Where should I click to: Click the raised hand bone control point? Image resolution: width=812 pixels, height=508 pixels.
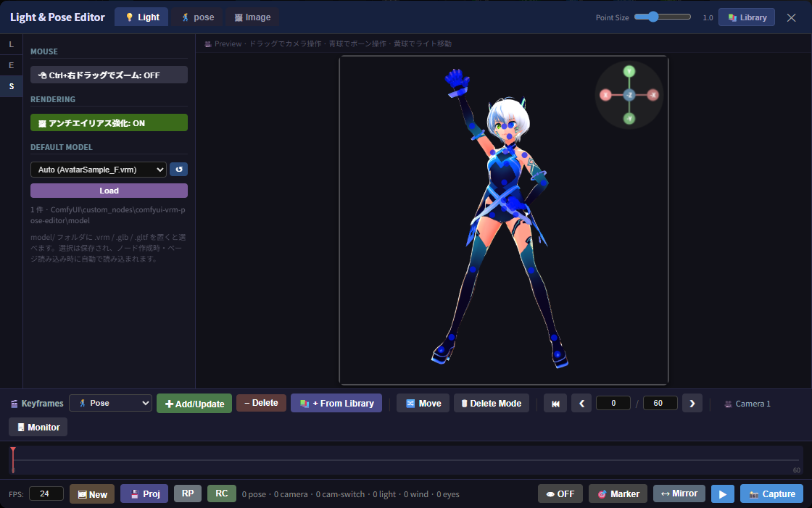pyautogui.click(x=457, y=79)
